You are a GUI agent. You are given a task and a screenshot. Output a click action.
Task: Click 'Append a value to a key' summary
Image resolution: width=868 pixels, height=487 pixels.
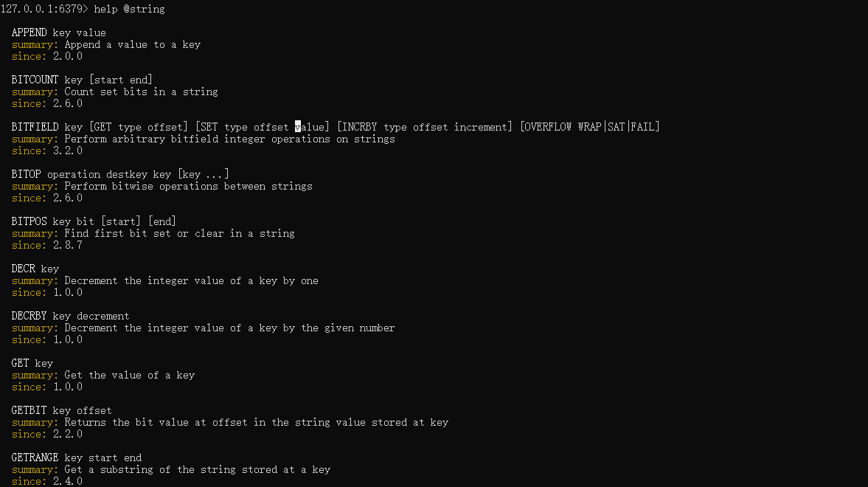point(132,45)
